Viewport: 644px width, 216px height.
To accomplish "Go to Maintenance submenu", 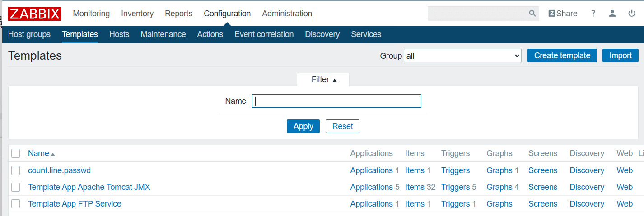I will coord(163,34).
